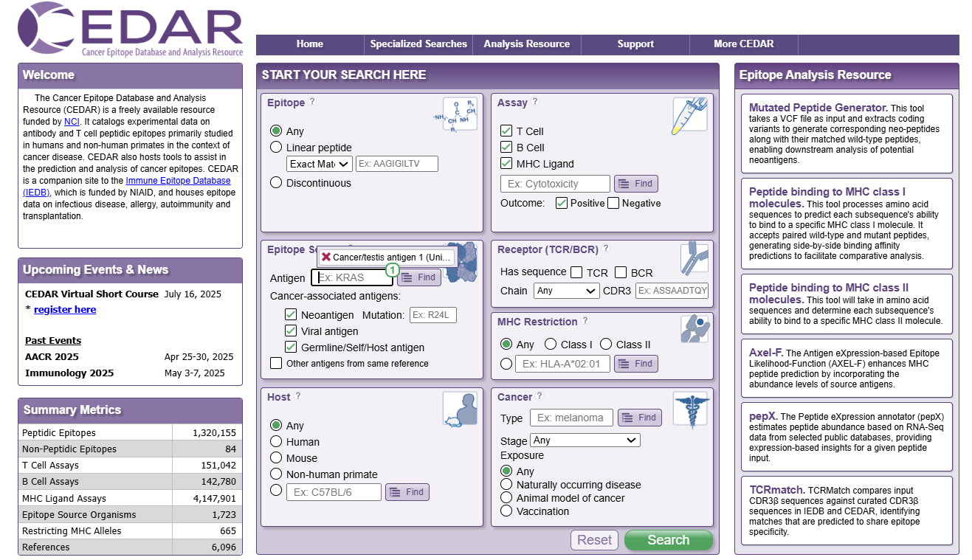972x560 pixels.
Task: Remove the Cancer/testis antigen 1 tag
Action: coord(326,257)
